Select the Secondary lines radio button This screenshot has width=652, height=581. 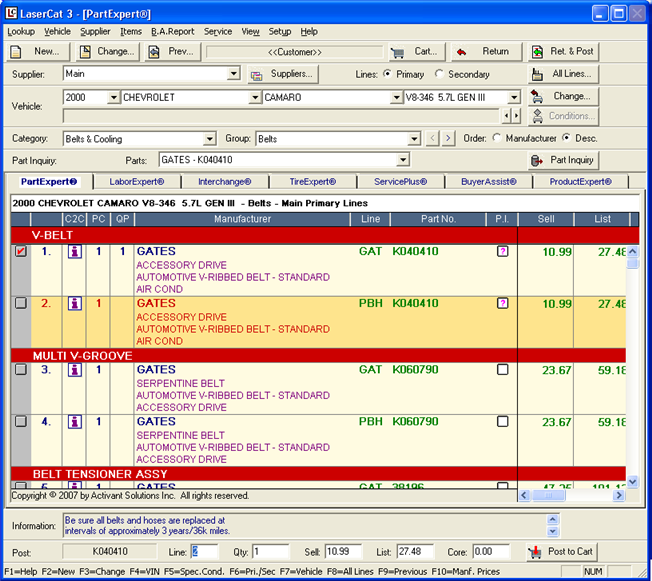[440, 74]
